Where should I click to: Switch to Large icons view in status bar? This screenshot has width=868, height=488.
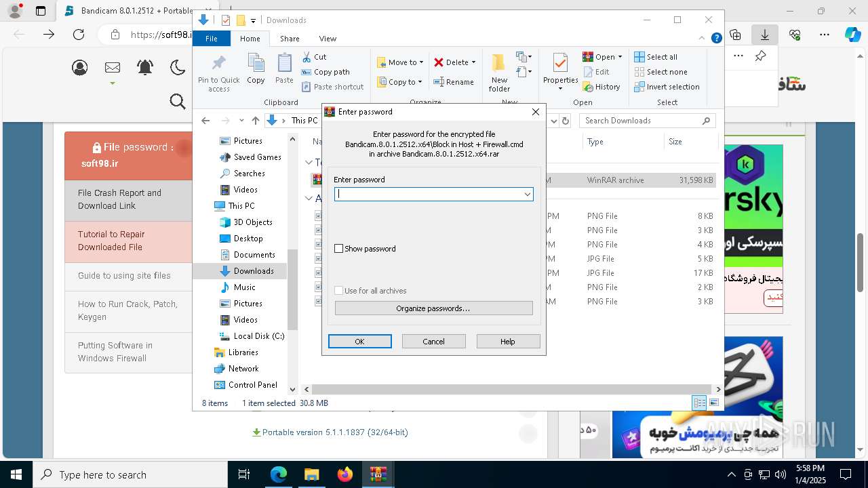click(713, 403)
